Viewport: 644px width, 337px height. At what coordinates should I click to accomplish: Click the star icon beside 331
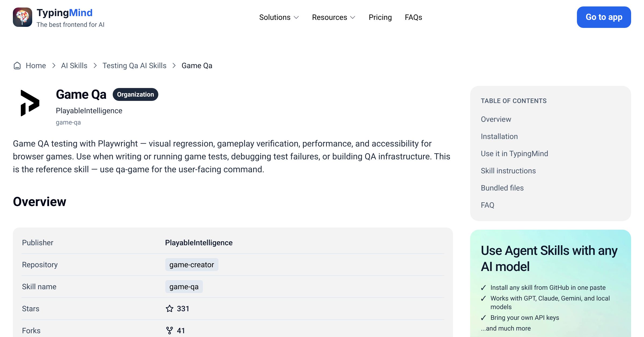tap(170, 309)
